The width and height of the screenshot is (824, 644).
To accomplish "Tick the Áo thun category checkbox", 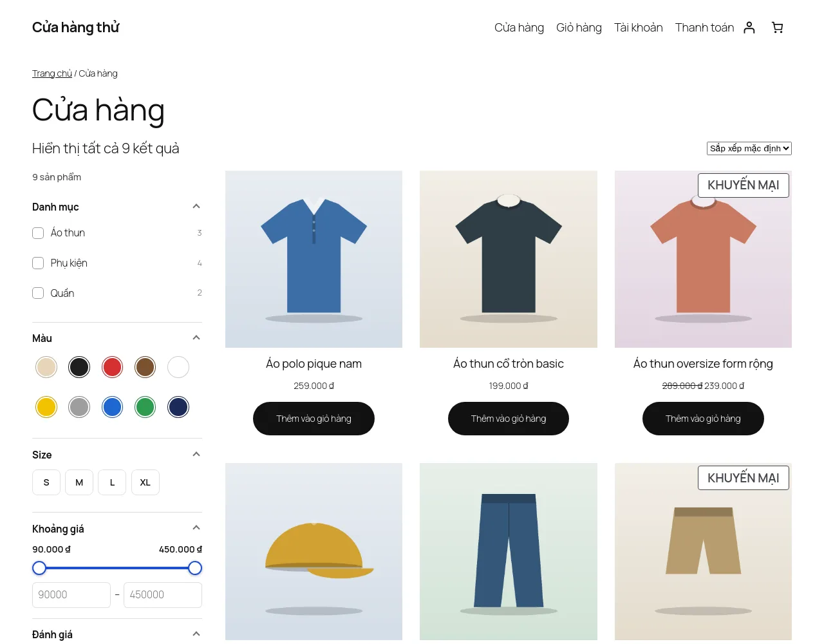I will pyautogui.click(x=38, y=233).
